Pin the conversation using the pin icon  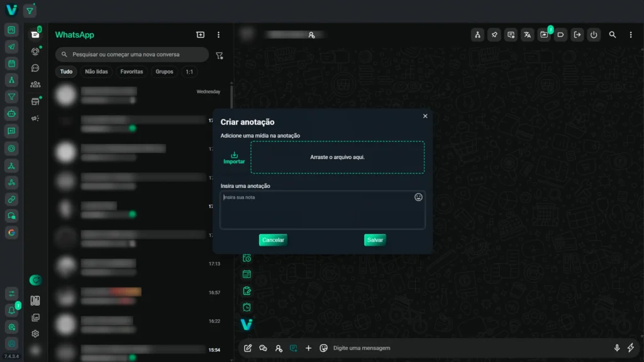pos(494,35)
